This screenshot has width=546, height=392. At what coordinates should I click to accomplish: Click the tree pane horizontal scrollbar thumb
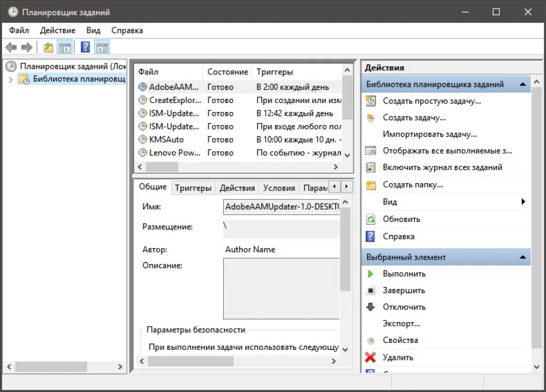coord(51,366)
